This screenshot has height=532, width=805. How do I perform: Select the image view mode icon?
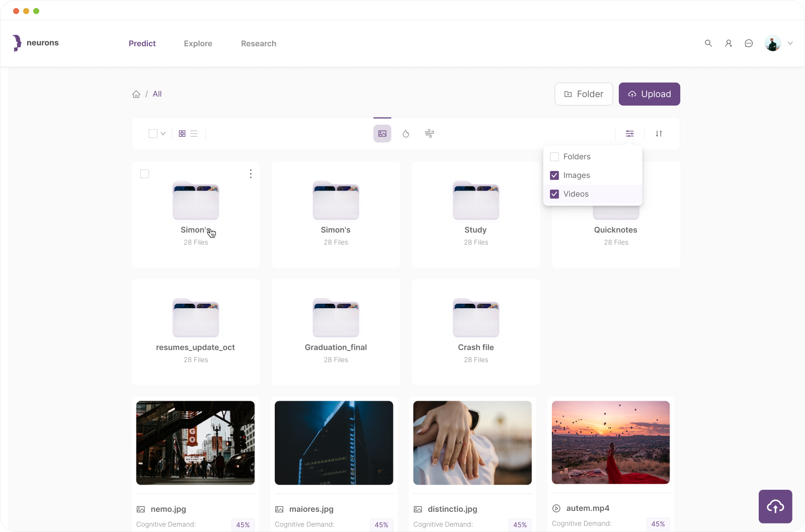[x=382, y=134]
